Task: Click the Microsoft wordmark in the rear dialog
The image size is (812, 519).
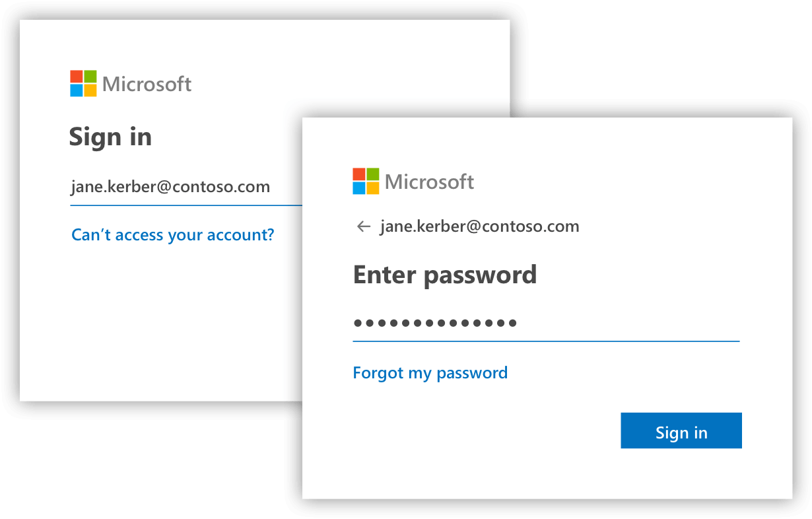Action: tap(147, 85)
